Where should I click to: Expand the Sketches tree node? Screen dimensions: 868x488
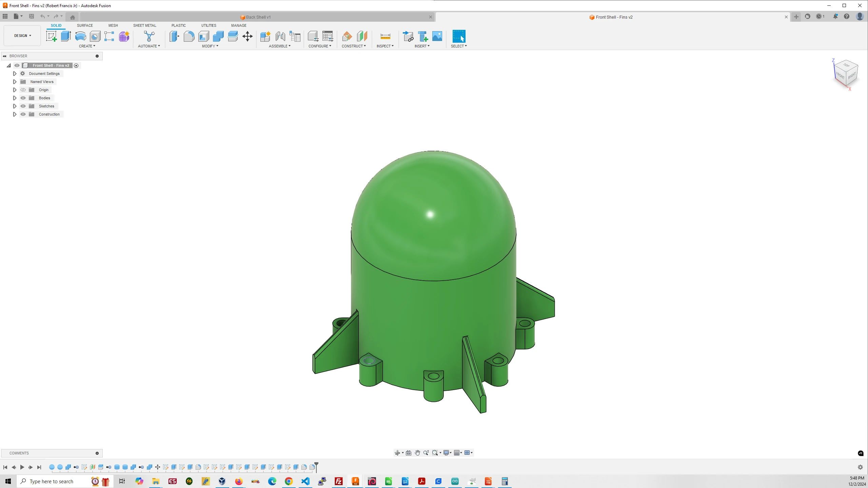point(15,106)
